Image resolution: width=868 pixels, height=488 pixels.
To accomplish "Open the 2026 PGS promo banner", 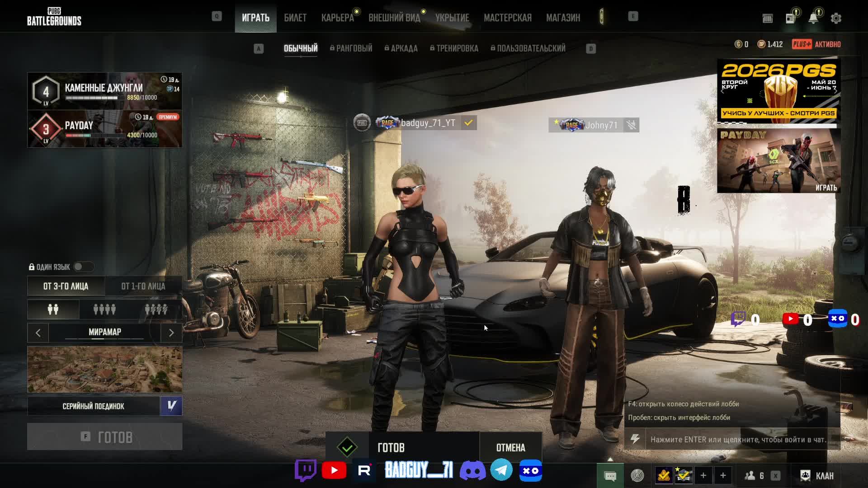I will coord(778,91).
